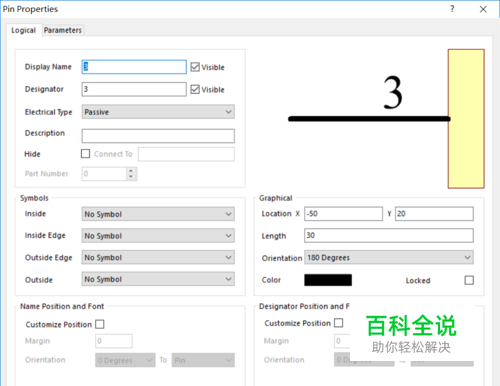Click the Display Name input field
Viewport: 500px width, 386px height.
coord(134,67)
